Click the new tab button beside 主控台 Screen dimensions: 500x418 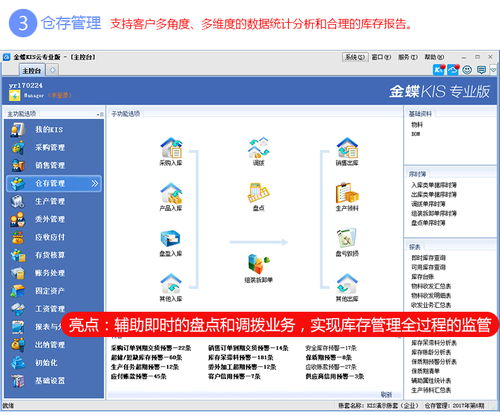52,70
